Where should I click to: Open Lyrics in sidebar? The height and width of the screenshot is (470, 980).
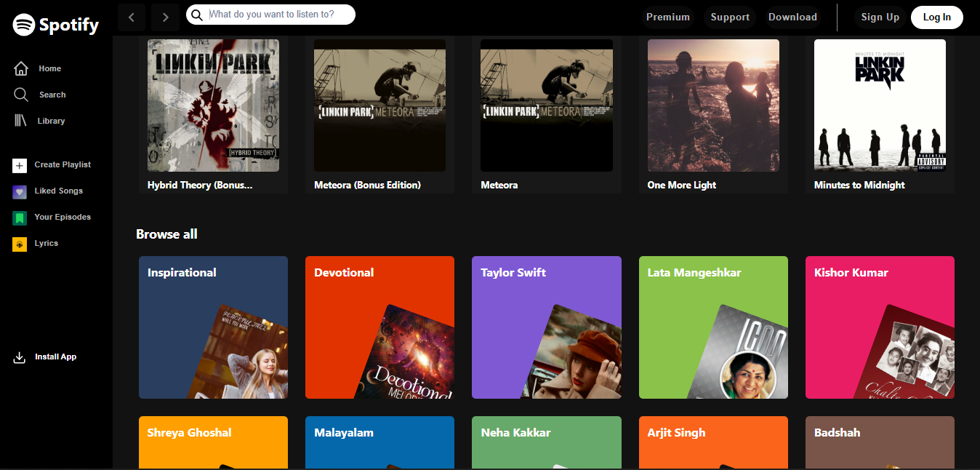pyautogui.click(x=47, y=243)
